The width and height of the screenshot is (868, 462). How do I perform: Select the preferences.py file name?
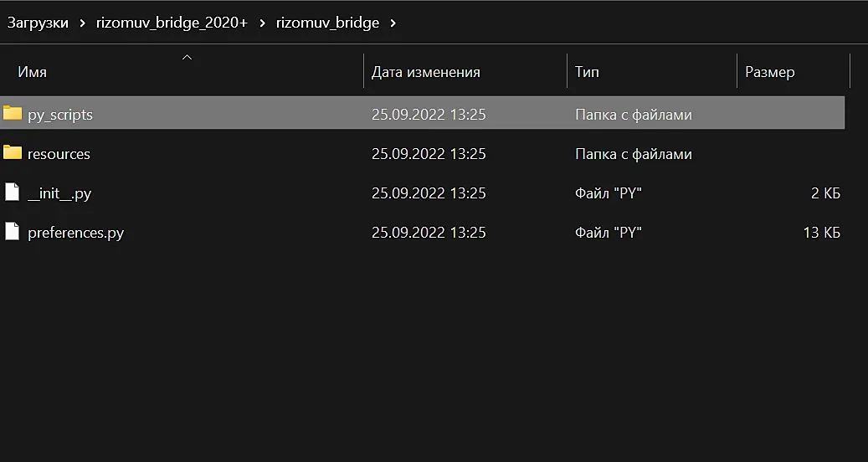76,233
